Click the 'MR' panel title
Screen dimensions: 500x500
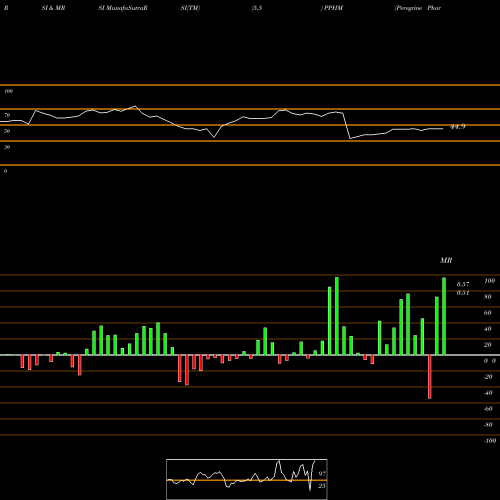pos(446,260)
